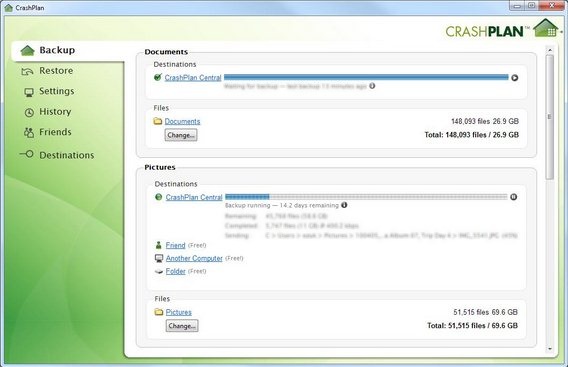Switch to the Destinations tab
This screenshot has height=367, width=568.
67,155
